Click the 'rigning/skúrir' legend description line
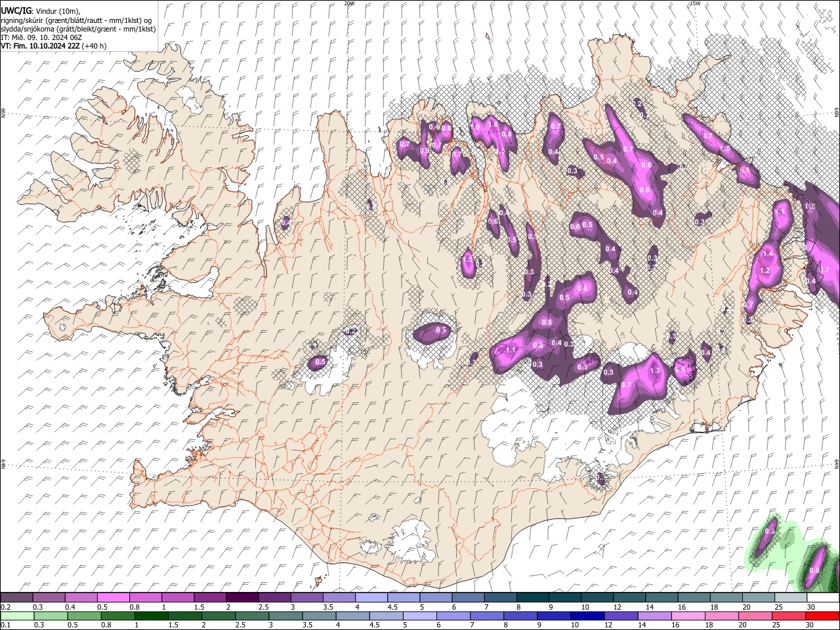The width and height of the screenshot is (840, 630). coord(76,20)
